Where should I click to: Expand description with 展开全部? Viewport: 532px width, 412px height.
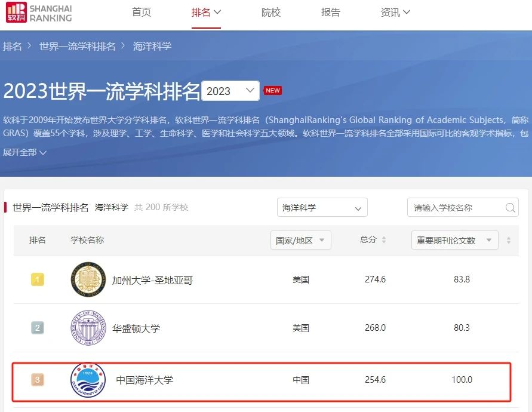click(24, 152)
